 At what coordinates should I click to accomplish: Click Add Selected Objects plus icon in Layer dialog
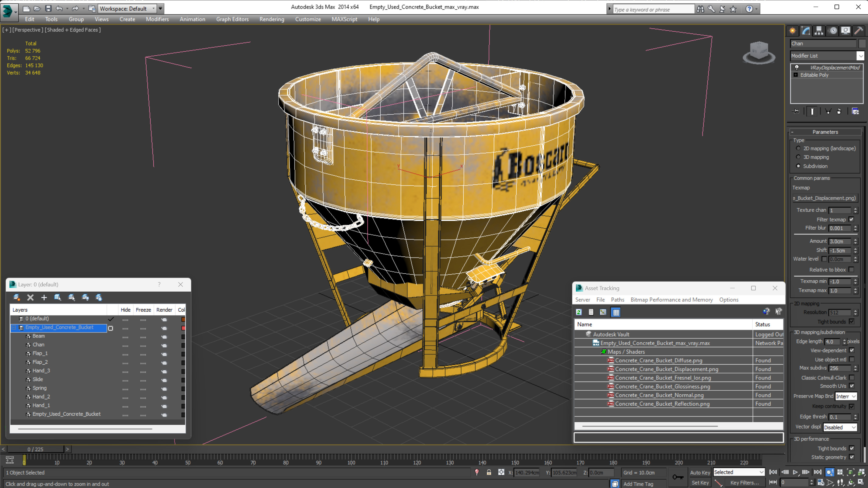coord(44,297)
